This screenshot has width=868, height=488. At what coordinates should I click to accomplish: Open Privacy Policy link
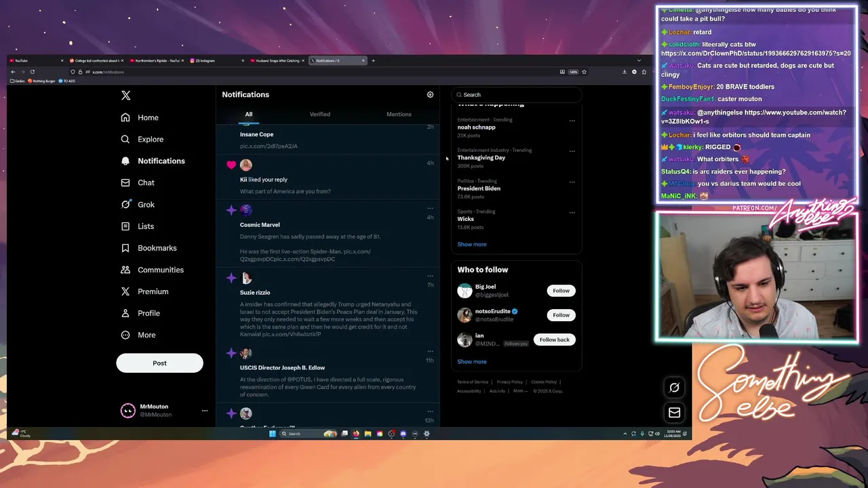509,382
